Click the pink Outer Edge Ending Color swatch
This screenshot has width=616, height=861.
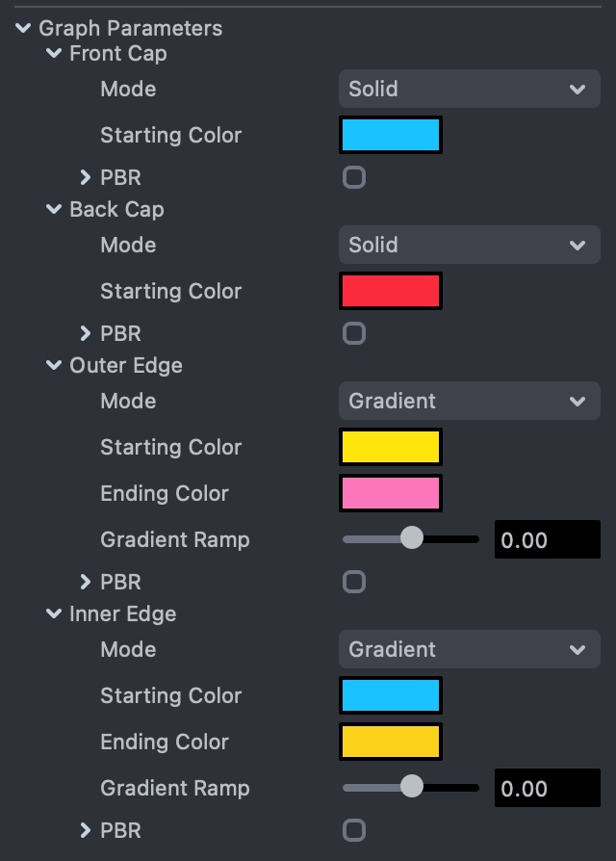[391, 493]
